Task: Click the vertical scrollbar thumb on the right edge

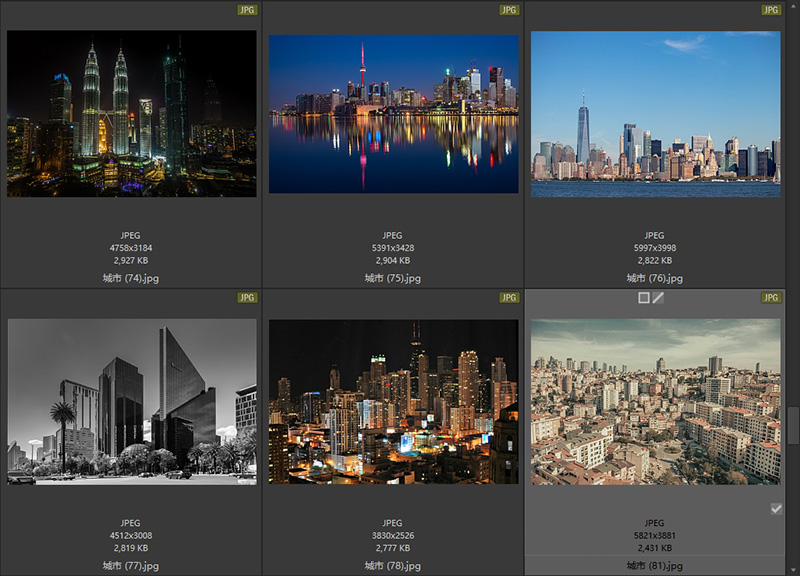Action: point(794,426)
